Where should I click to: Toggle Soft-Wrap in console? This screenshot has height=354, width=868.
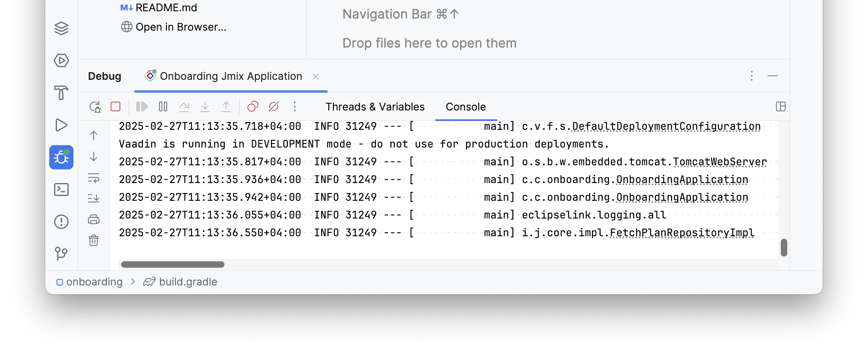point(94,178)
